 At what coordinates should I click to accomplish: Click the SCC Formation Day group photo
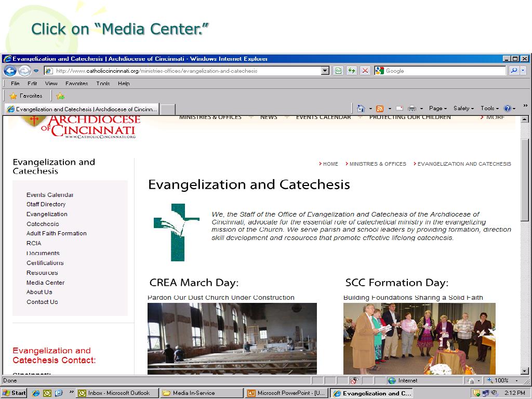[x=419, y=339]
